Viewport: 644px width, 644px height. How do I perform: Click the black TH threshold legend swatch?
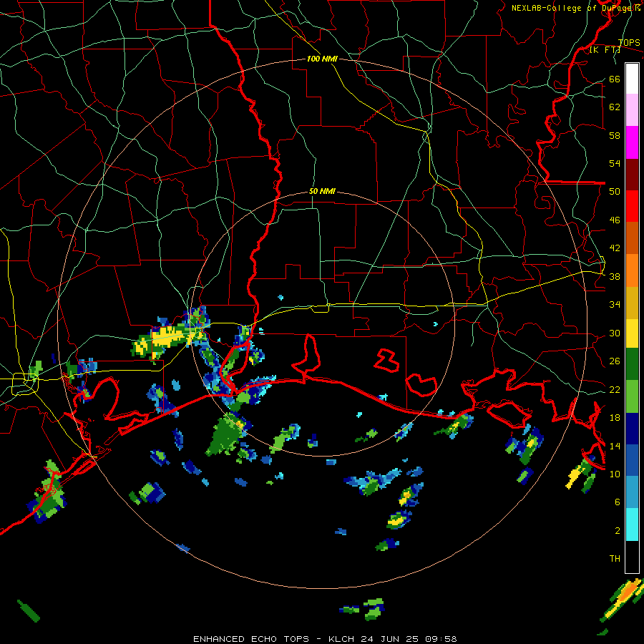pos(632,557)
